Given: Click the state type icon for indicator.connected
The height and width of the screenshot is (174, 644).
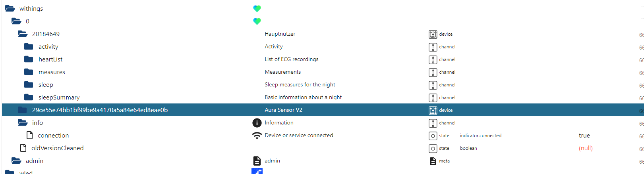Looking at the screenshot, I should point(433,136).
